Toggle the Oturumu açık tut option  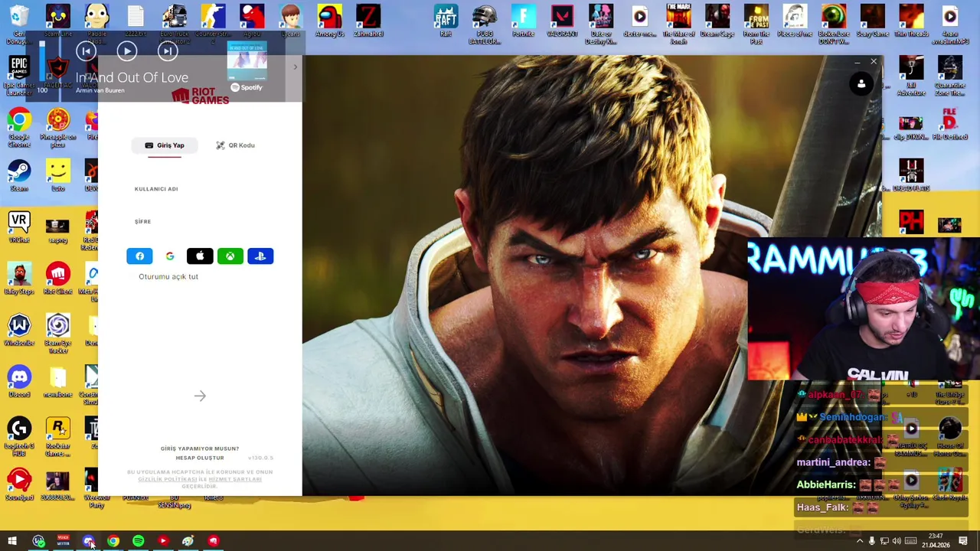168,276
